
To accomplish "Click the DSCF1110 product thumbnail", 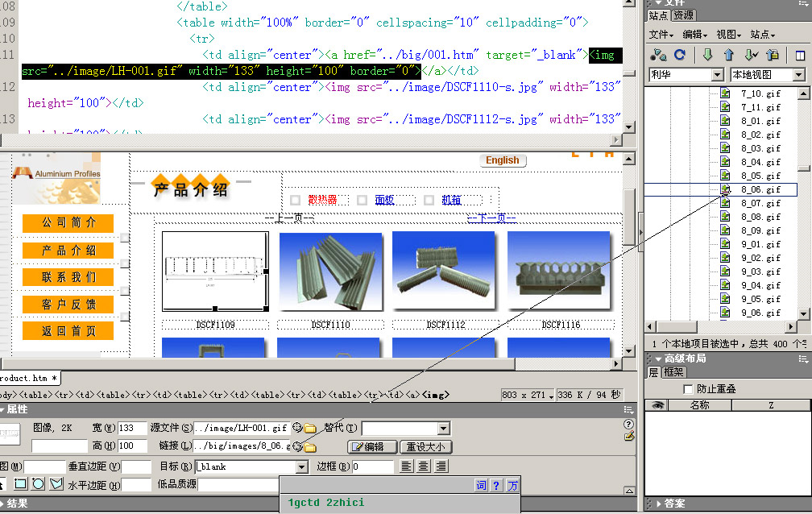I will [330, 272].
